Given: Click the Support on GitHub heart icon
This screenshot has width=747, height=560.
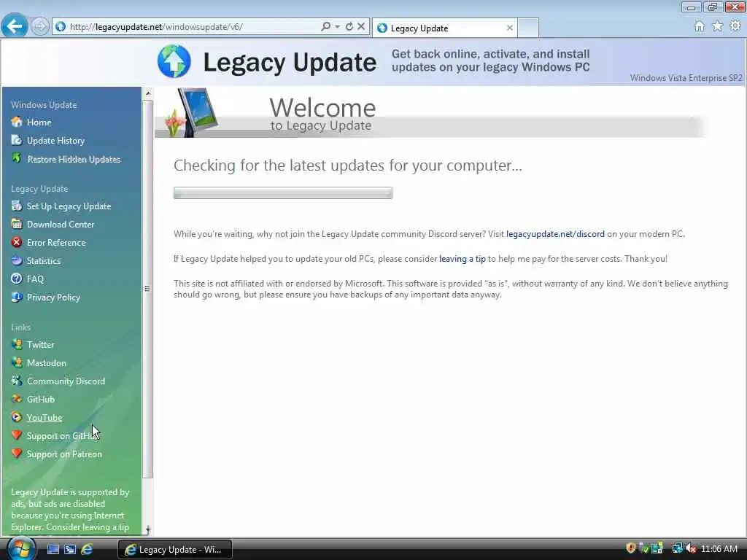Looking at the screenshot, I should tap(17, 435).
